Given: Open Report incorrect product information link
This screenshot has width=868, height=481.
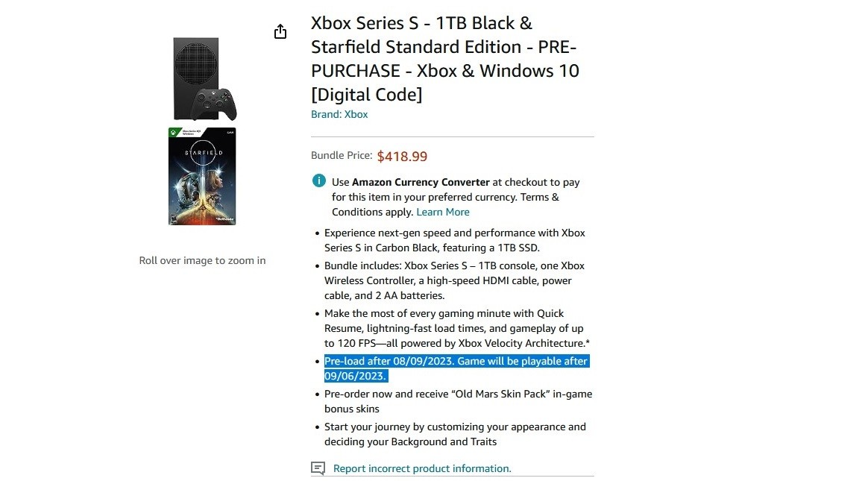Looking at the screenshot, I should (x=422, y=468).
